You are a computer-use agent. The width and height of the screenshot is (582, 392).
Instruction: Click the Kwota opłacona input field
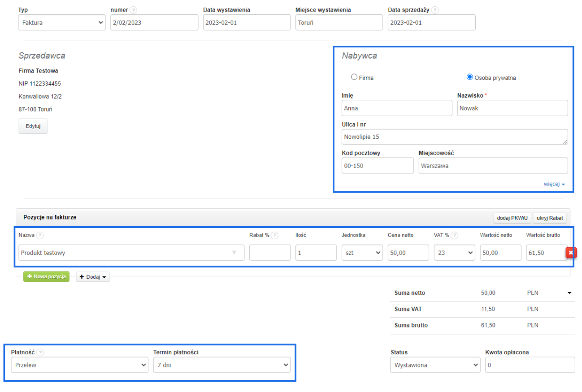pos(530,365)
